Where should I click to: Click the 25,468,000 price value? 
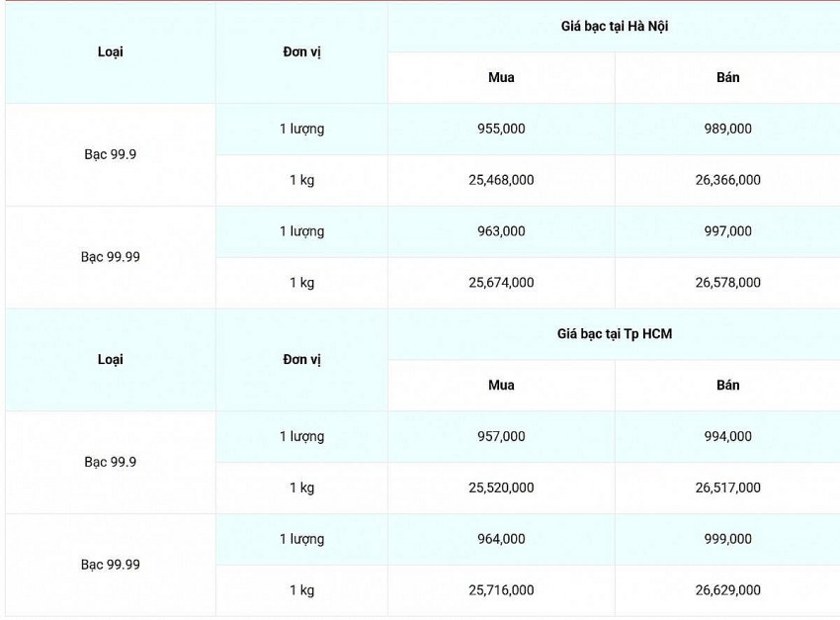pyautogui.click(x=501, y=180)
